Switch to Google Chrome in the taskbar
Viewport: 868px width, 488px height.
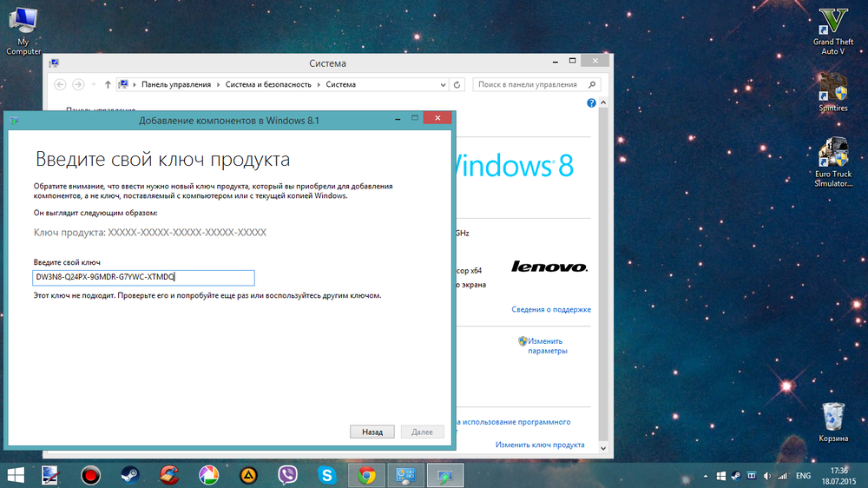(366, 475)
